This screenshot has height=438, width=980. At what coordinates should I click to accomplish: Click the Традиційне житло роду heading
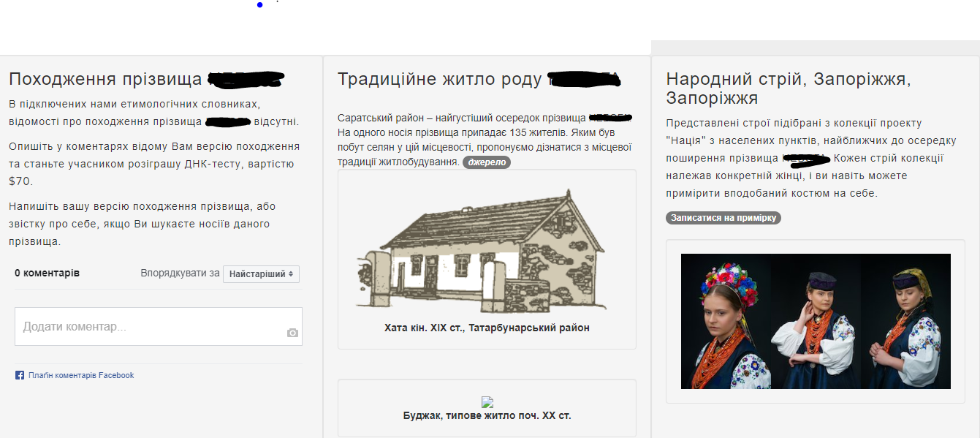[x=440, y=79]
